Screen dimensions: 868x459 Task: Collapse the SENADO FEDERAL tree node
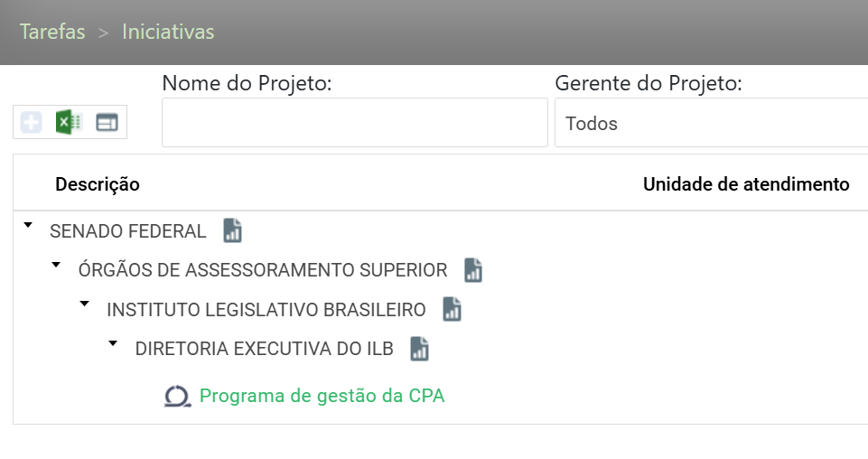pos(29,224)
